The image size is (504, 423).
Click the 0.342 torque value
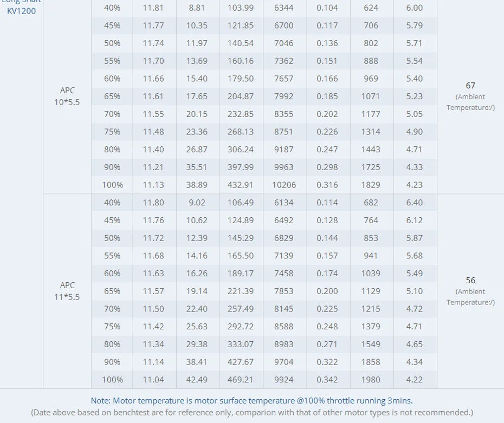point(327,380)
